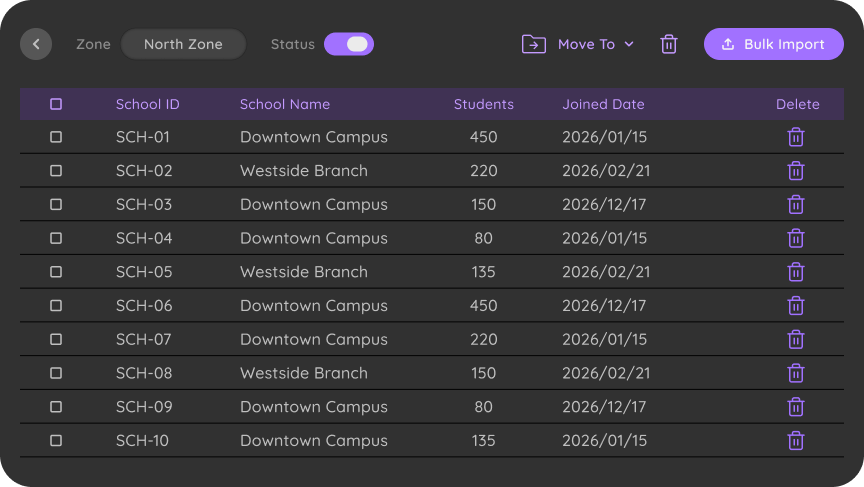Screen dimensions: 864x487
Task: Delete the SCH-06 row using its trash icon
Action: (796, 306)
